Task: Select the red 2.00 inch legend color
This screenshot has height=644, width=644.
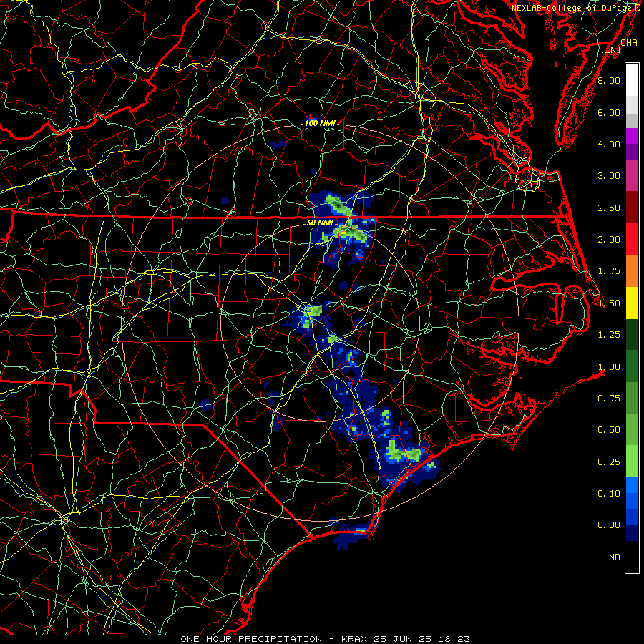Action: click(x=632, y=239)
